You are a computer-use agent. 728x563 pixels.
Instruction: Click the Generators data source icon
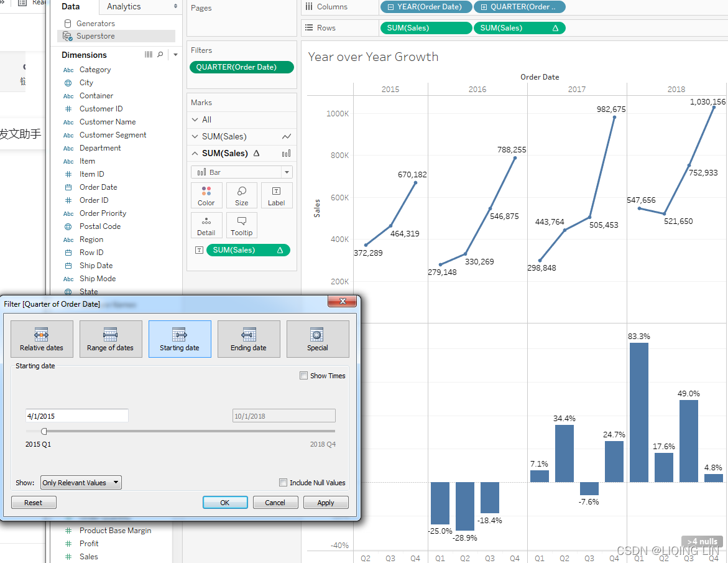pos(68,23)
